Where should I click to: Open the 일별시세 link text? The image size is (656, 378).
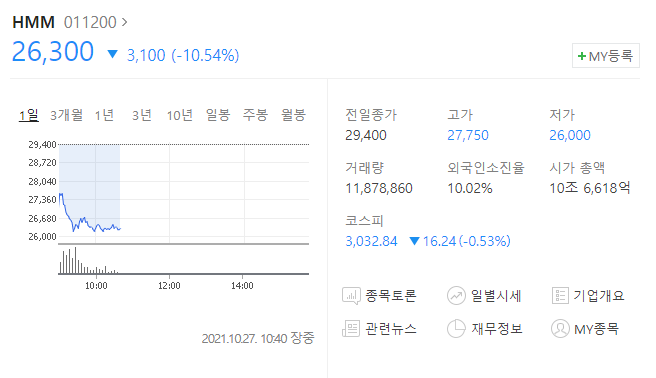point(496,296)
